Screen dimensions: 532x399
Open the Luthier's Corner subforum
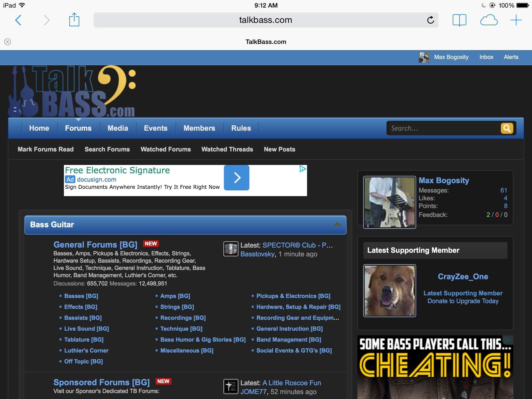86,350
